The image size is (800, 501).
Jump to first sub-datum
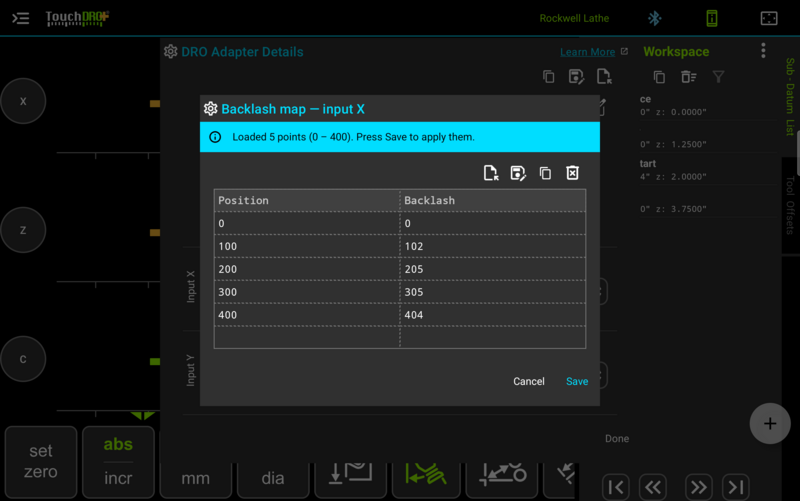[x=616, y=487]
